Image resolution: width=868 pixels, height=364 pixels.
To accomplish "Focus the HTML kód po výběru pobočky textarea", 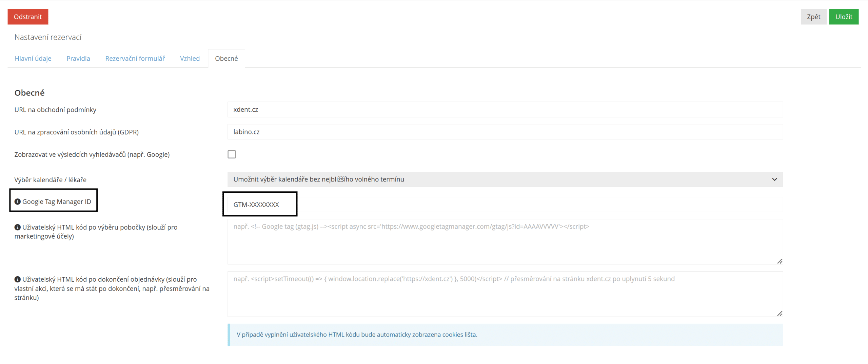I will click(x=505, y=242).
